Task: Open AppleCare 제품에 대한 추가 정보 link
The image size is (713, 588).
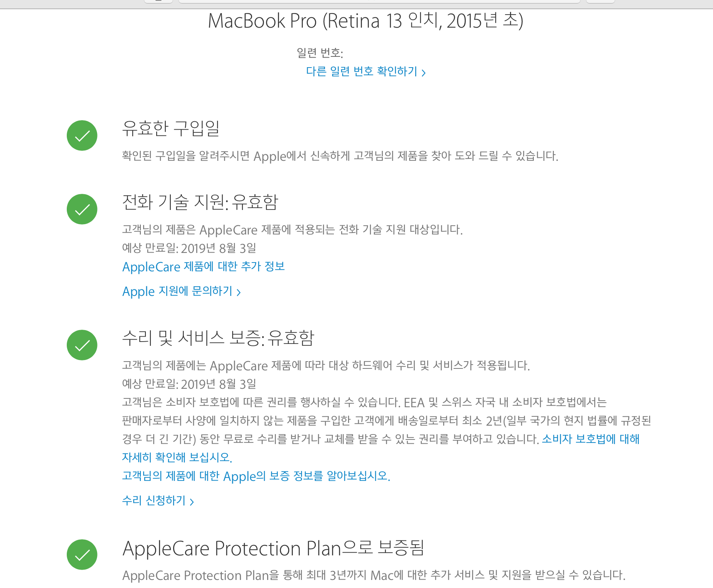Action: coord(203,266)
